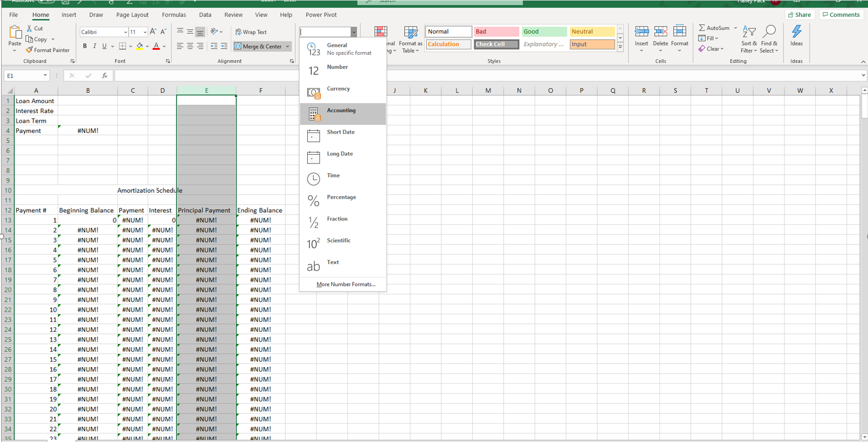Apply the Check Cell style
This screenshot has width=868, height=442.
point(496,45)
